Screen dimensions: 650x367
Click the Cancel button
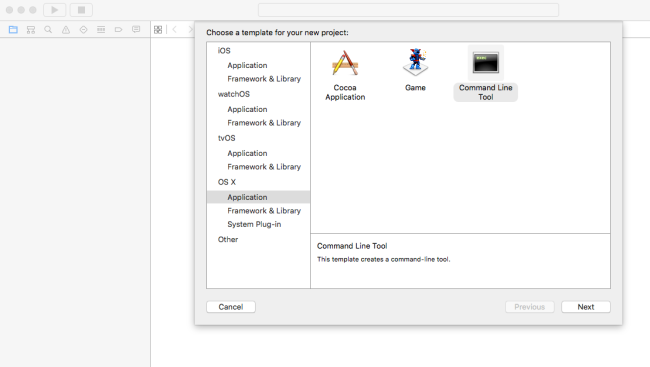[x=231, y=307]
